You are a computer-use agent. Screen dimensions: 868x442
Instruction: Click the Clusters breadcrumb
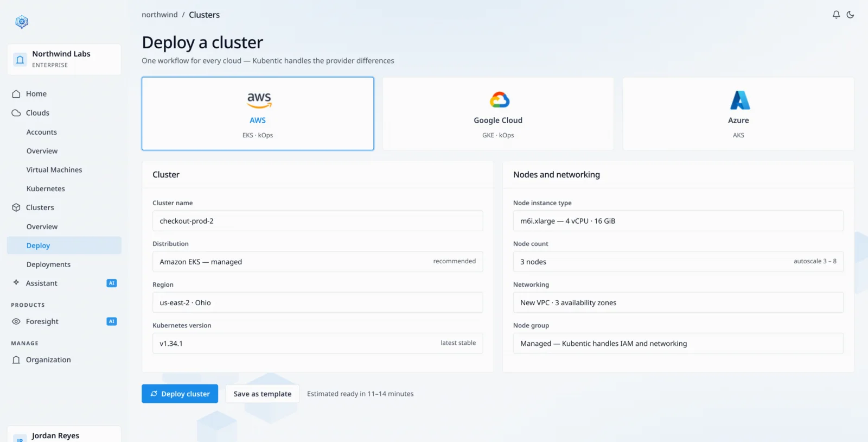204,15
